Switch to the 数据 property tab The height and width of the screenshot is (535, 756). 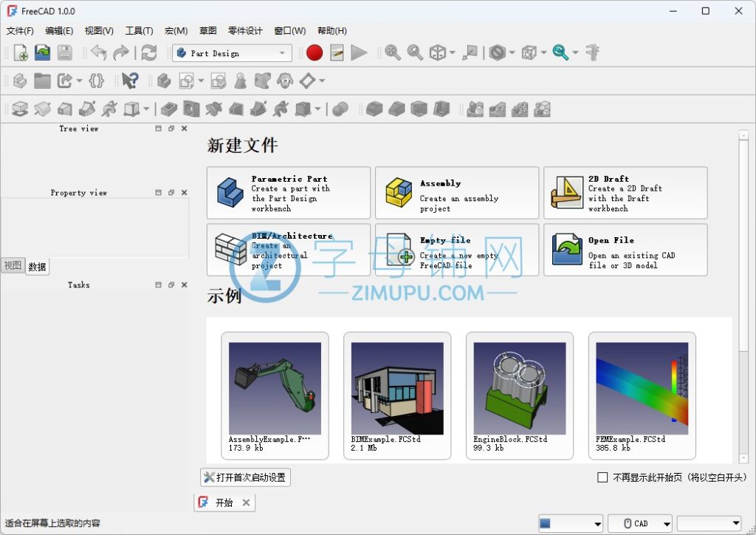[x=37, y=267]
